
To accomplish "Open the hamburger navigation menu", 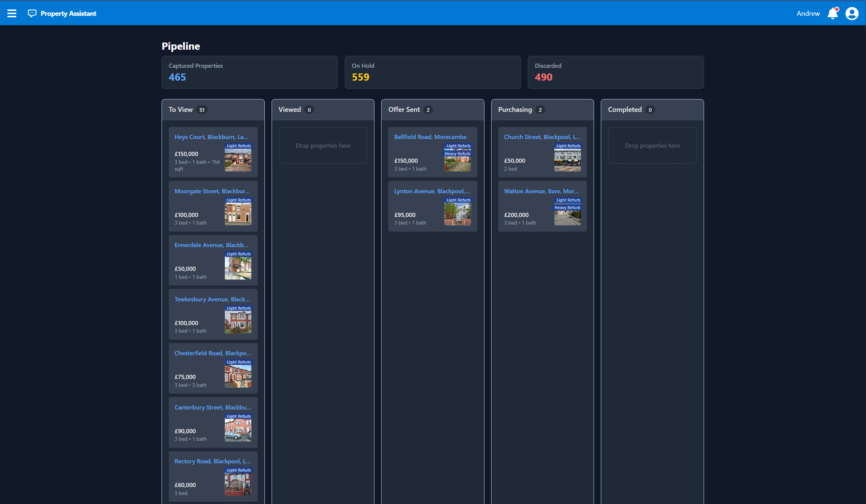I will 12,14.
